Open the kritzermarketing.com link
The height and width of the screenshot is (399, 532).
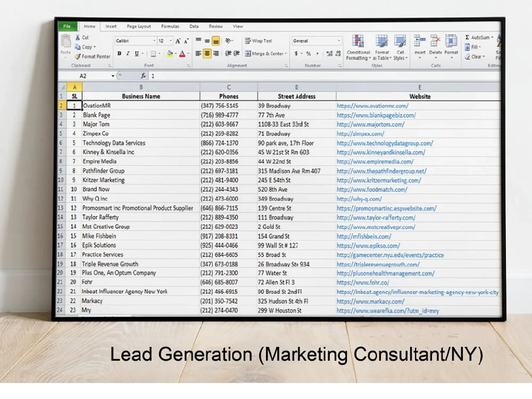coord(379,180)
